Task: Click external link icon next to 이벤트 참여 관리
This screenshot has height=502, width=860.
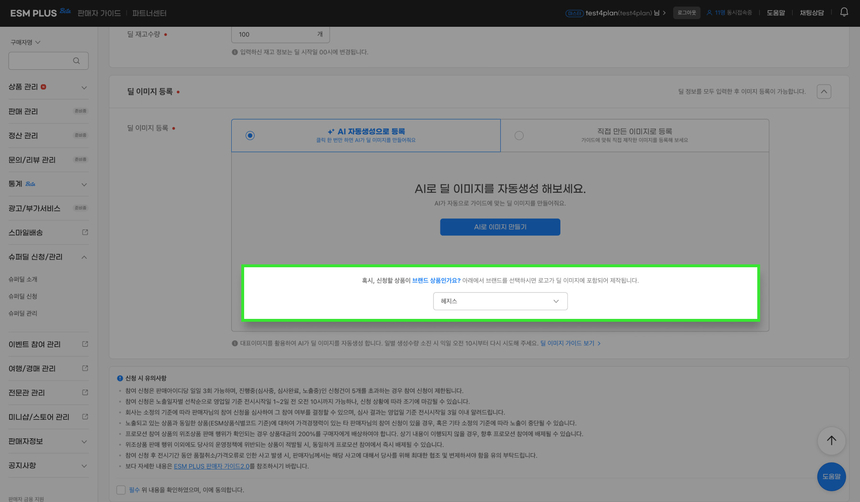Action: click(85, 344)
